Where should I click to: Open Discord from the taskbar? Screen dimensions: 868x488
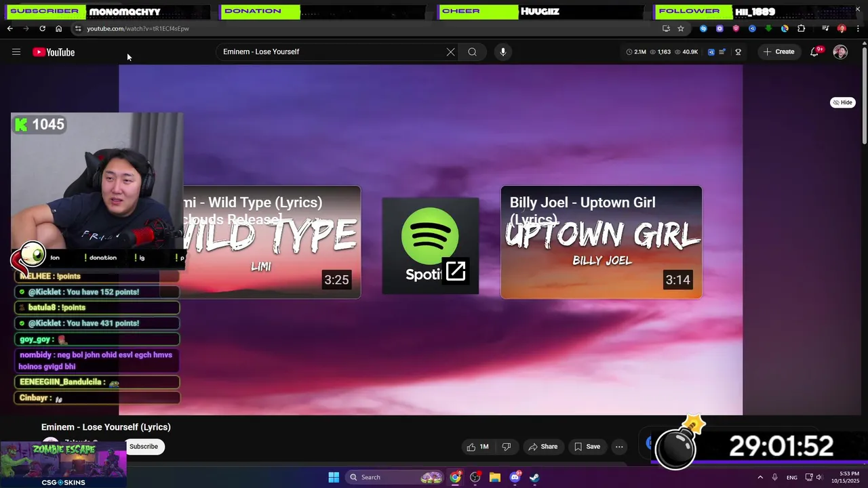pos(515,477)
